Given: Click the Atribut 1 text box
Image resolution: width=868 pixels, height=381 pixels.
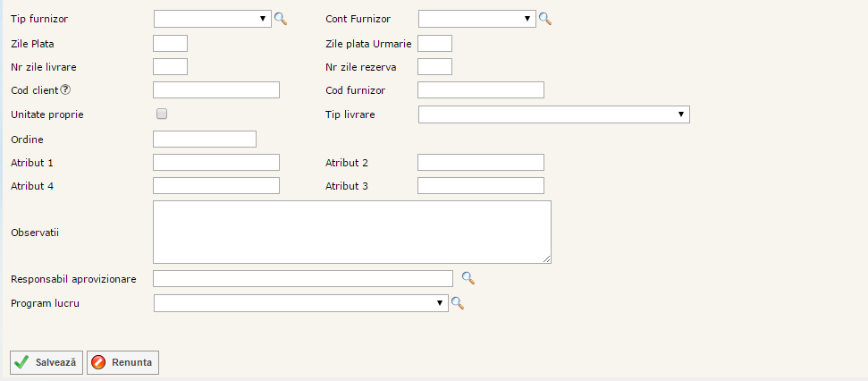Looking at the screenshot, I should (x=216, y=162).
